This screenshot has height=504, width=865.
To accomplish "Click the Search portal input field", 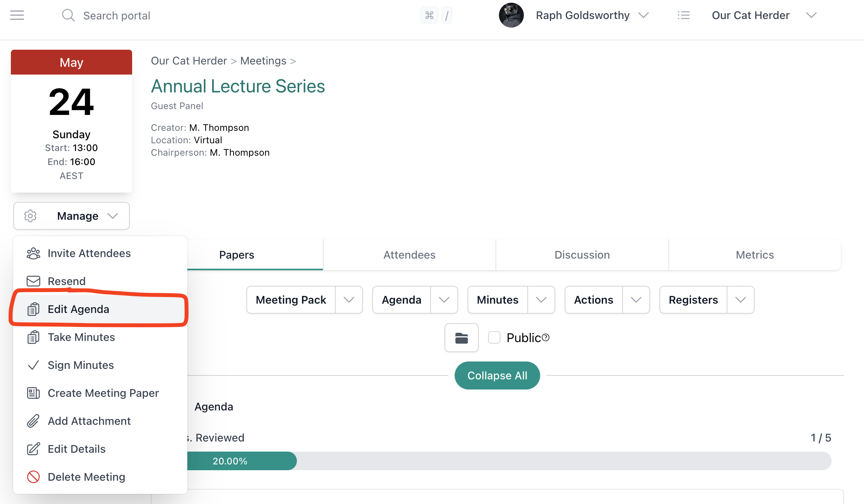I will click(117, 15).
